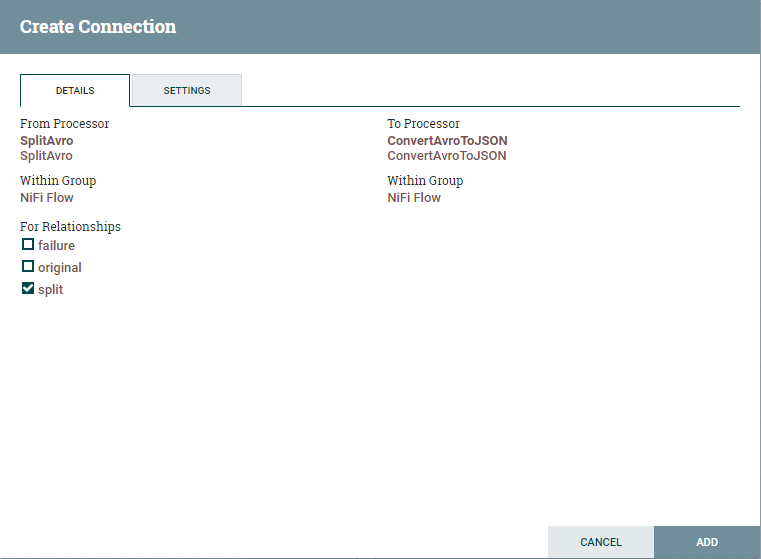Click Within Group label under ConvertAvroToJSON

click(425, 181)
